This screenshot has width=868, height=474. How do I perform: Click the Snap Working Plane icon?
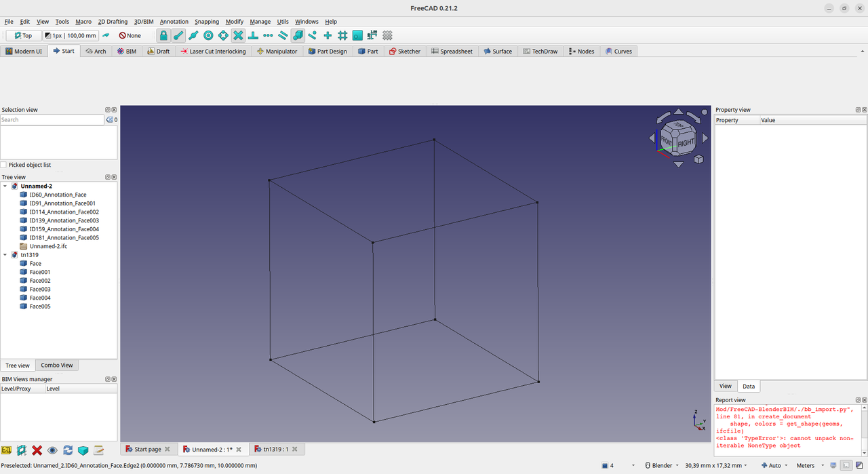357,35
